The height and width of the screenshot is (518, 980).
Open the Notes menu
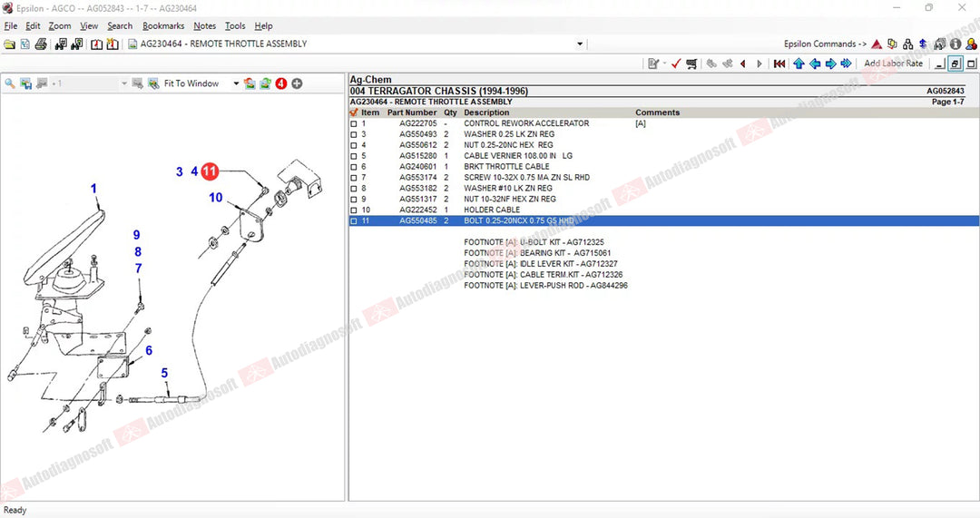coord(204,26)
